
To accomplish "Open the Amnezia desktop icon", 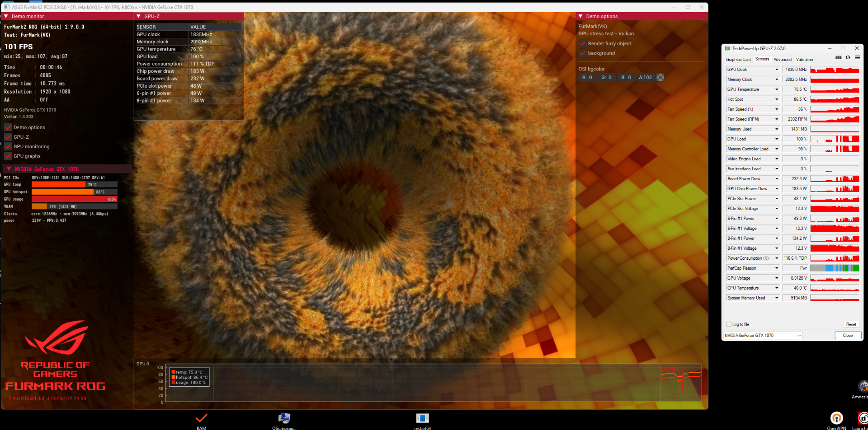I will click(863, 386).
